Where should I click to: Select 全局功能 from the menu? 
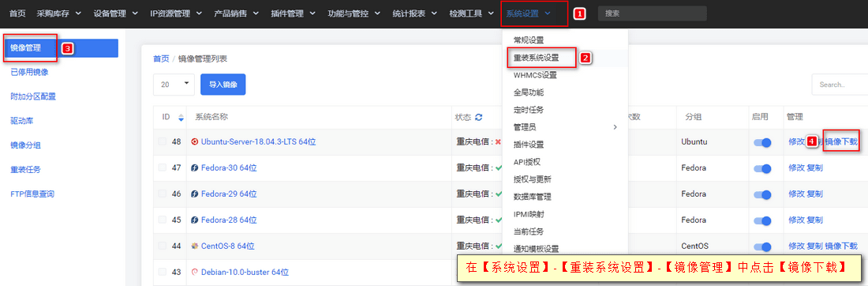coord(529,92)
